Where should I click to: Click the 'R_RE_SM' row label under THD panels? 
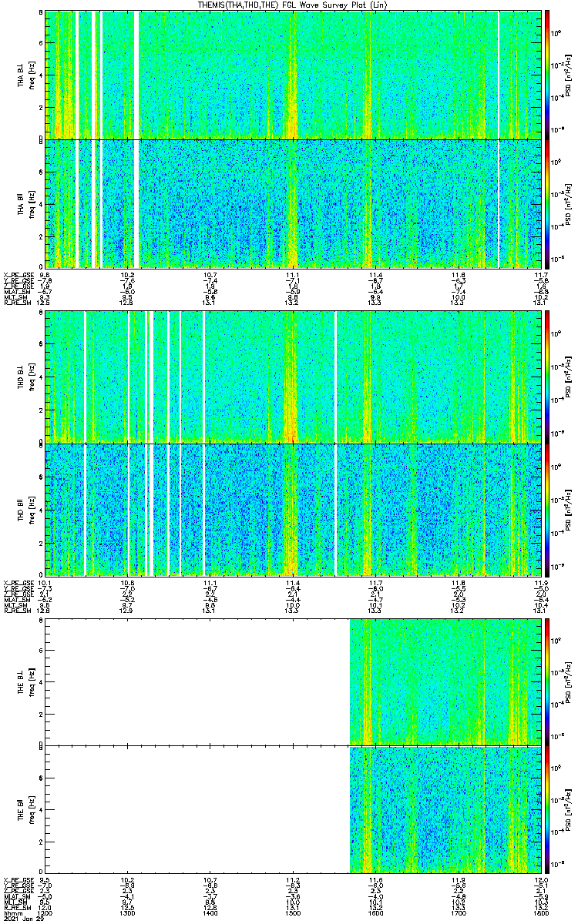tap(16, 611)
